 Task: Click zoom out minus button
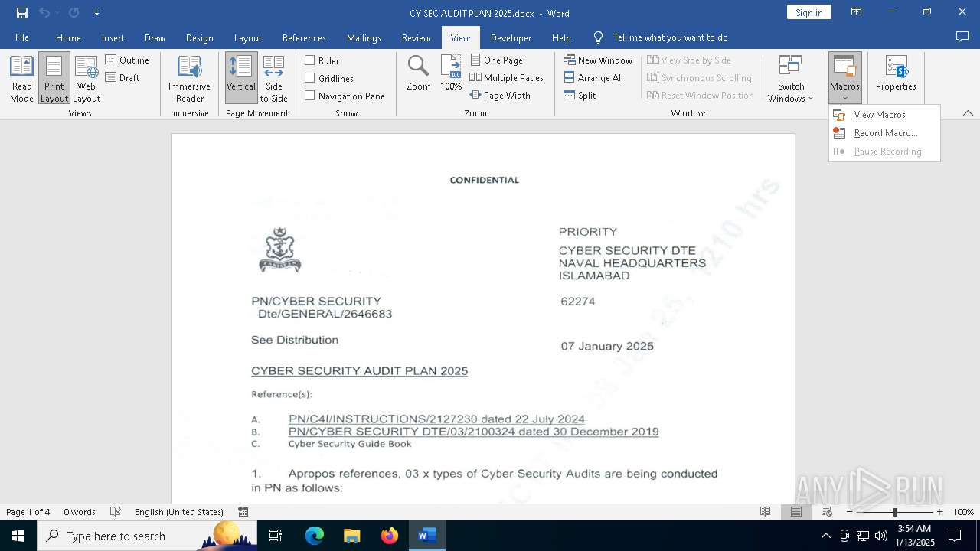[849, 512]
